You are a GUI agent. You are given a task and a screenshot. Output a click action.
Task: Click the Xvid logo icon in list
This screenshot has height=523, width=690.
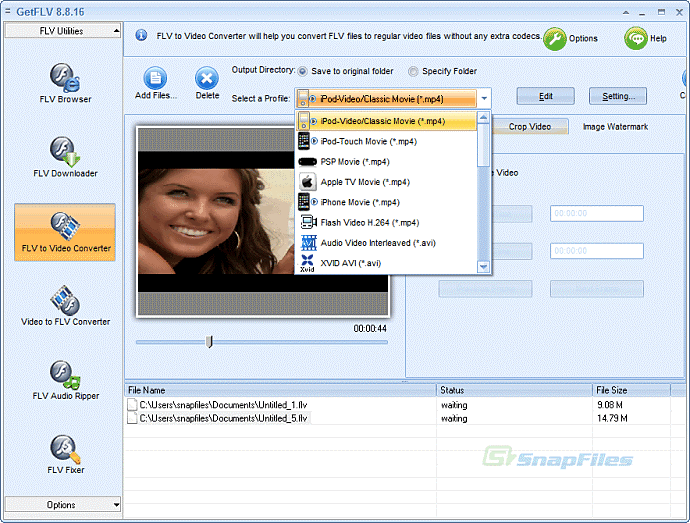307,263
